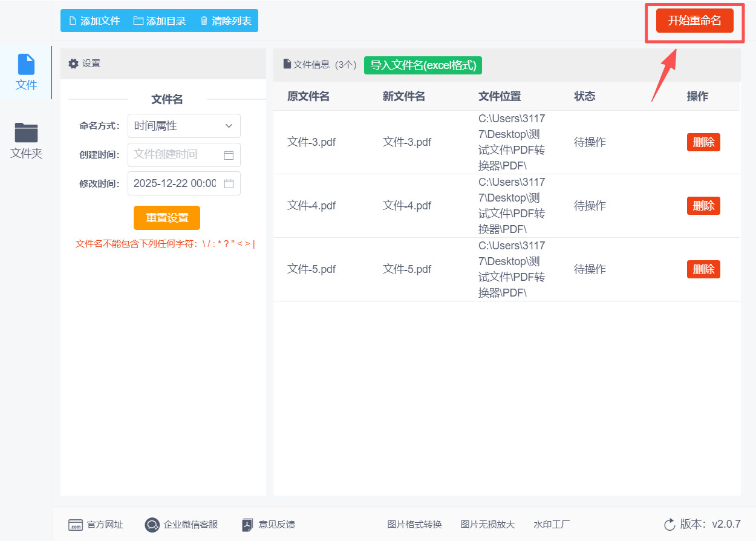756x541 pixels.
Task: Switch to the 文件夹 sidebar tab
Action: tap(26, 140)
